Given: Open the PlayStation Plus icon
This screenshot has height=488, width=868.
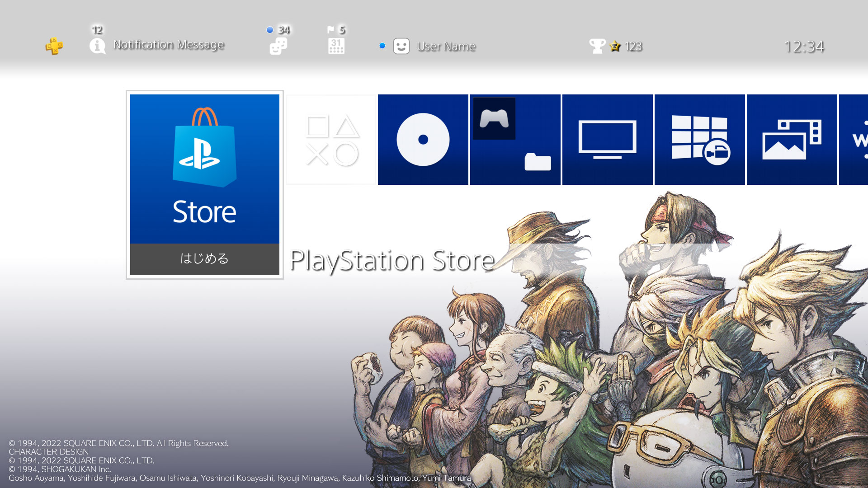Looking at the screenshot, I should click(x=54, y=46).
